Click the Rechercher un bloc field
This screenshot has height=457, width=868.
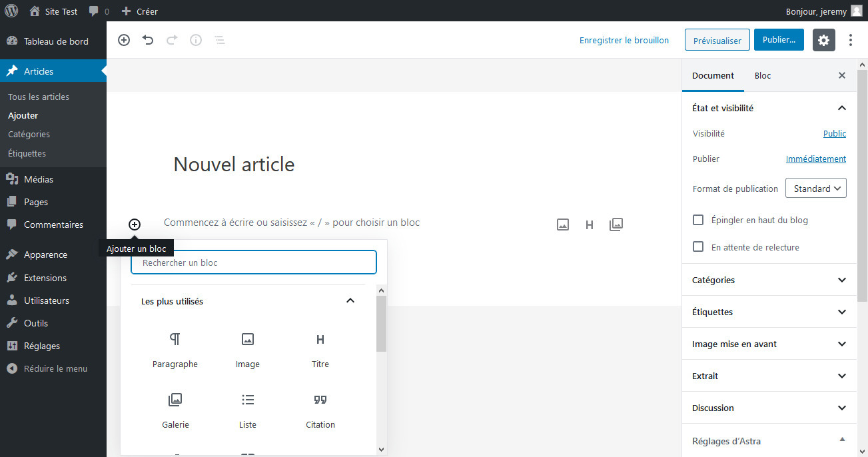[254, 262]
